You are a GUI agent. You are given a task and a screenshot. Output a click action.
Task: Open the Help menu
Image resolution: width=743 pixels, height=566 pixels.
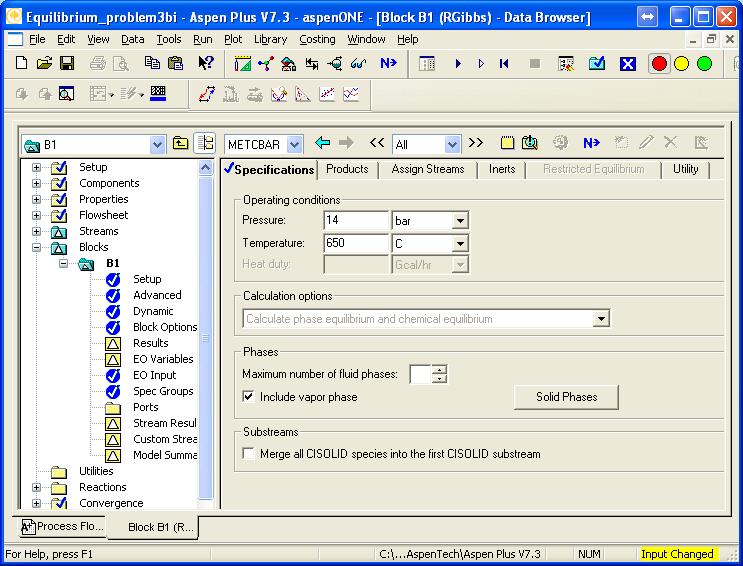[x=408, y=39]
